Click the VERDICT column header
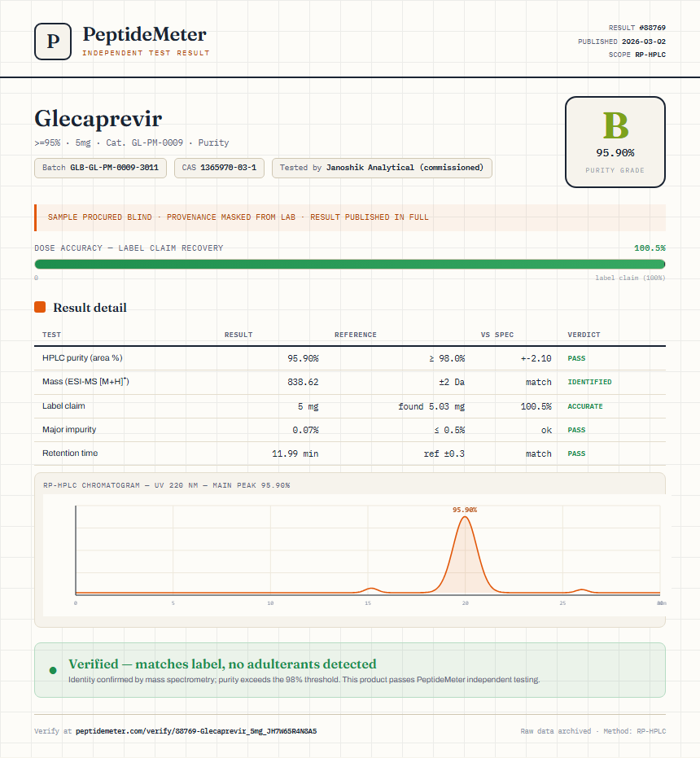700x758 pixels. [x=584, y=335]
